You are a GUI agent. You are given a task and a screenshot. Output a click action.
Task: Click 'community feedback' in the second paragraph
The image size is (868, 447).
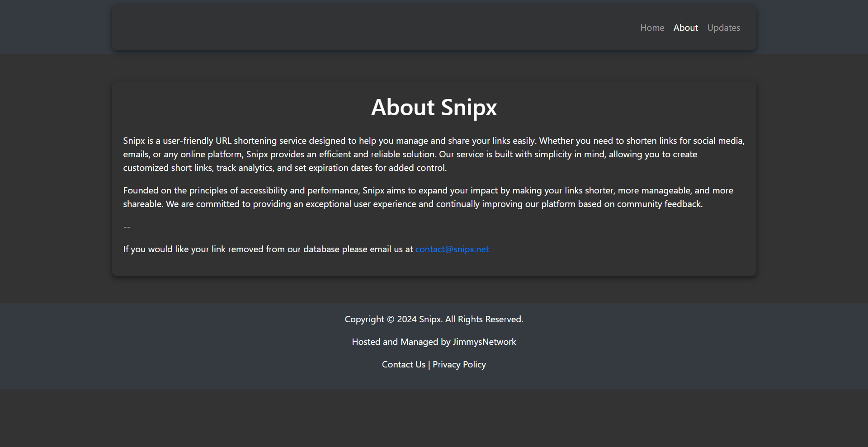click(659, 204)
